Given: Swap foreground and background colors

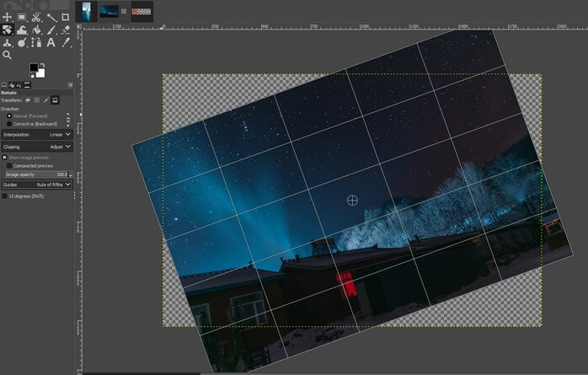Looking at the screenshot, I should pos(42,65).
